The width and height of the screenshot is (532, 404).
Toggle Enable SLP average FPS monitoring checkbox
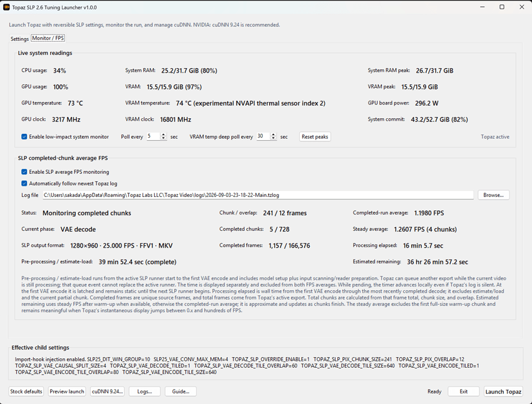click(x=24, y=172)
